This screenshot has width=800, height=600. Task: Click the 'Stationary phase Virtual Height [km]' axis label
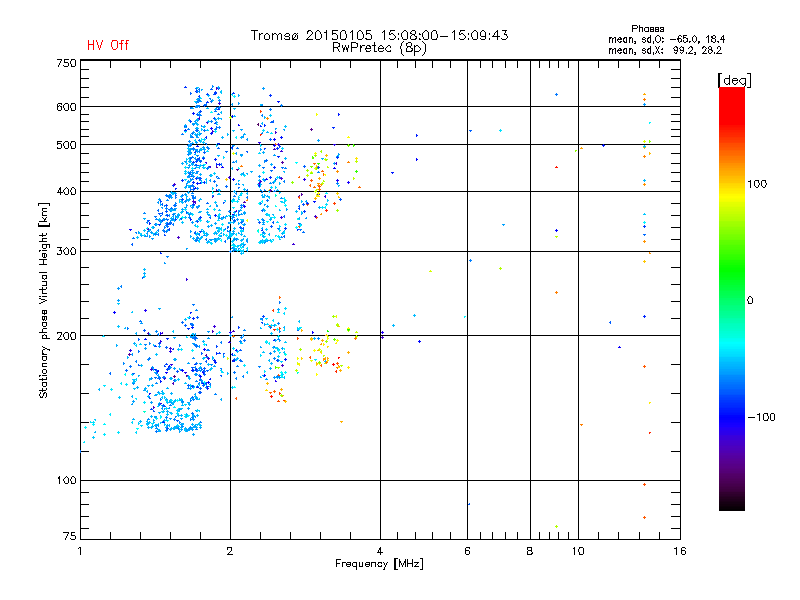tap(44, 300)
